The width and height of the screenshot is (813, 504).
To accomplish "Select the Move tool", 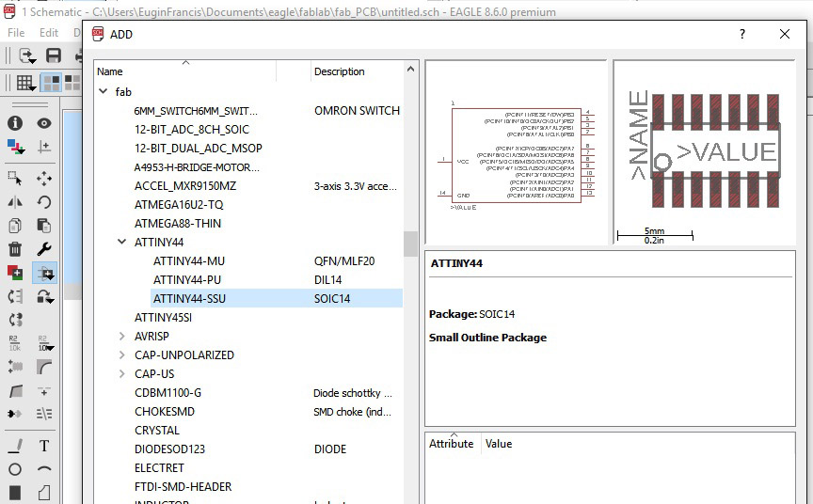I will 44,179.
